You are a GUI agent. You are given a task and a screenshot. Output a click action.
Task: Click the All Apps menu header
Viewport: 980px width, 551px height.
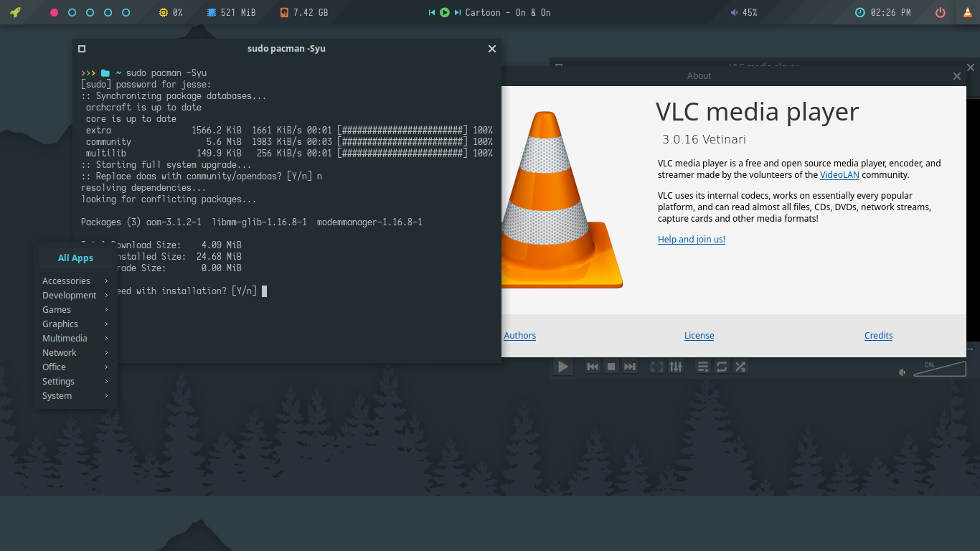click(75, 258)
